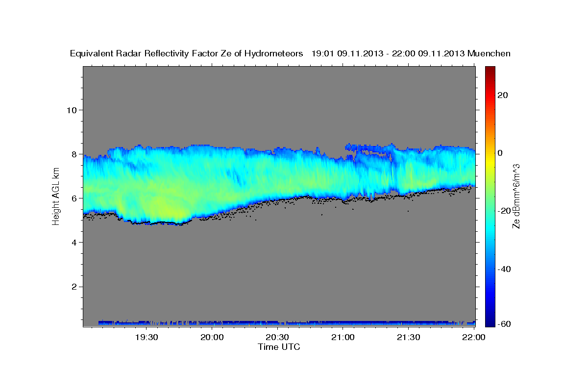This screenshot has width=588, height=392.
Task: Click the 21:00 time tick label
Action: (x=343, y=337)
